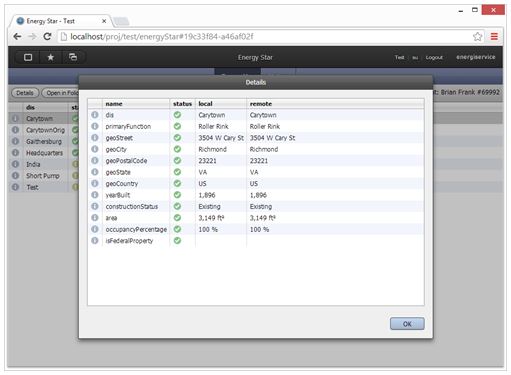Click the info icon for isFederalProperty row
Image resolution: width=511 pixels, height=375 pixels.
coord(95,240)
